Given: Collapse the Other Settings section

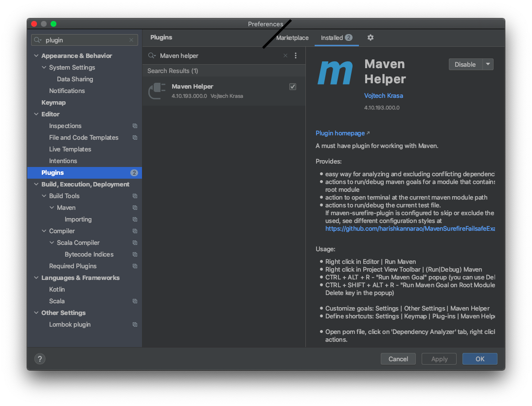Looking at the screenshot, I should click(x=36, y=313).
